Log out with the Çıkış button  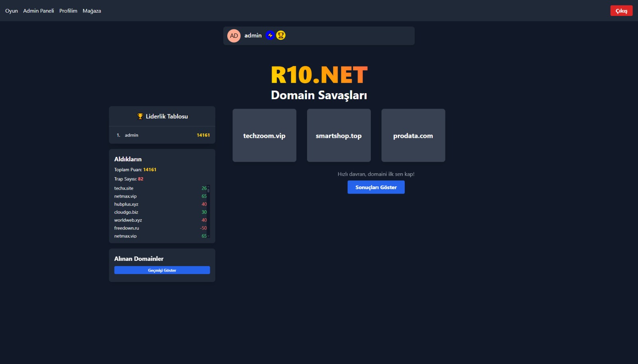click(621, 11)
